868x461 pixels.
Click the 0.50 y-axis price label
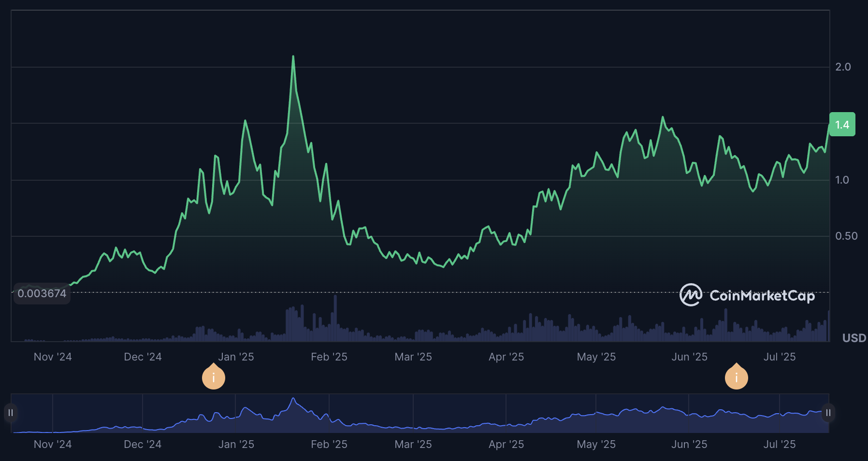(x=847, y=236)
